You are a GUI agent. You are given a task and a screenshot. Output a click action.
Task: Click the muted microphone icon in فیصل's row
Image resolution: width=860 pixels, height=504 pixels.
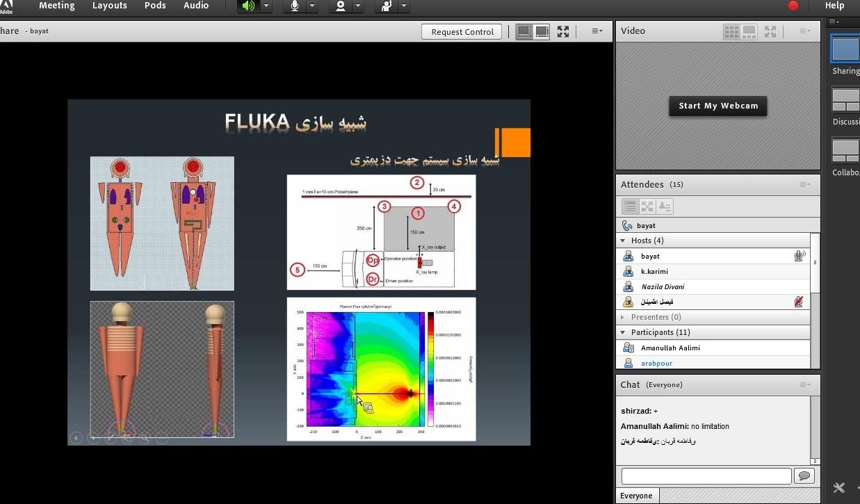(800, 302)
